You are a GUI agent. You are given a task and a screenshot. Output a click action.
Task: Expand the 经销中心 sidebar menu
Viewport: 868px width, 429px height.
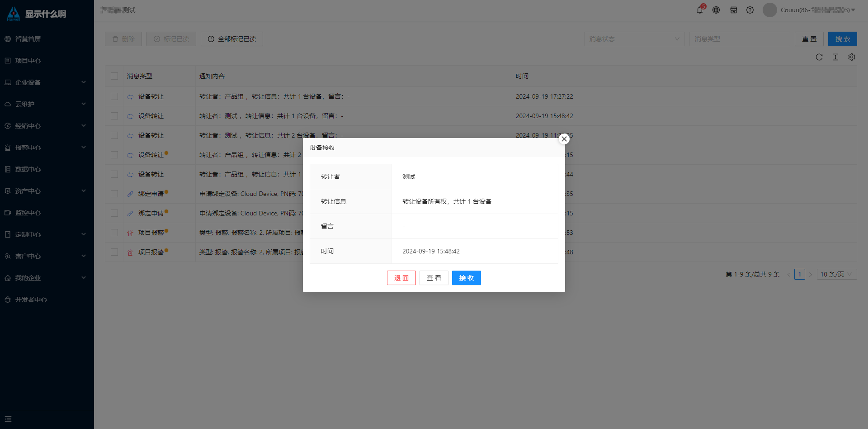(47, 126)
